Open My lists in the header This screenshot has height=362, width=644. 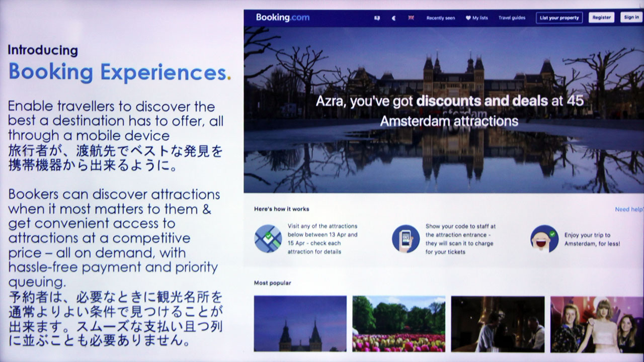[x=476, y=18]
